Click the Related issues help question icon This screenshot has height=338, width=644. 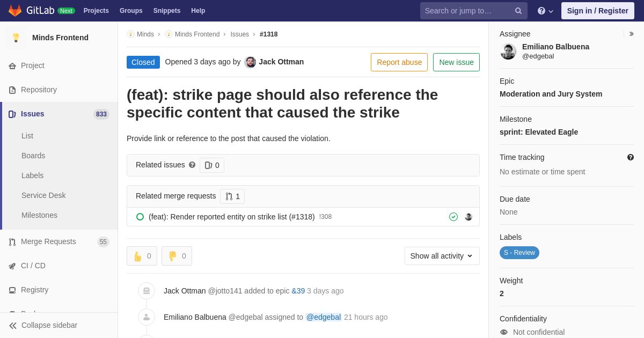tap(192, 165)
